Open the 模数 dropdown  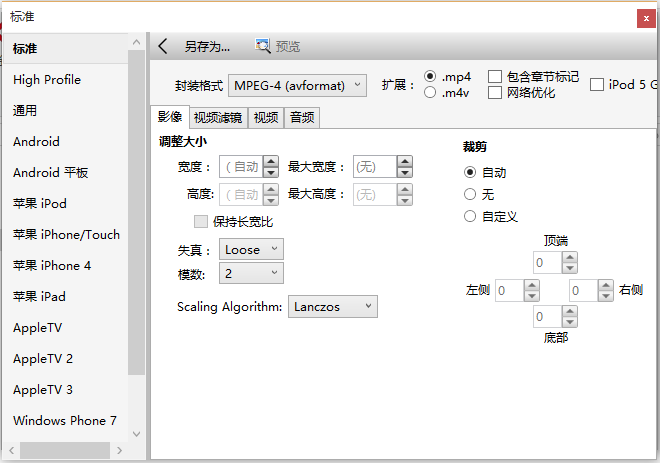pyautogui.click(x=251, y=273)
